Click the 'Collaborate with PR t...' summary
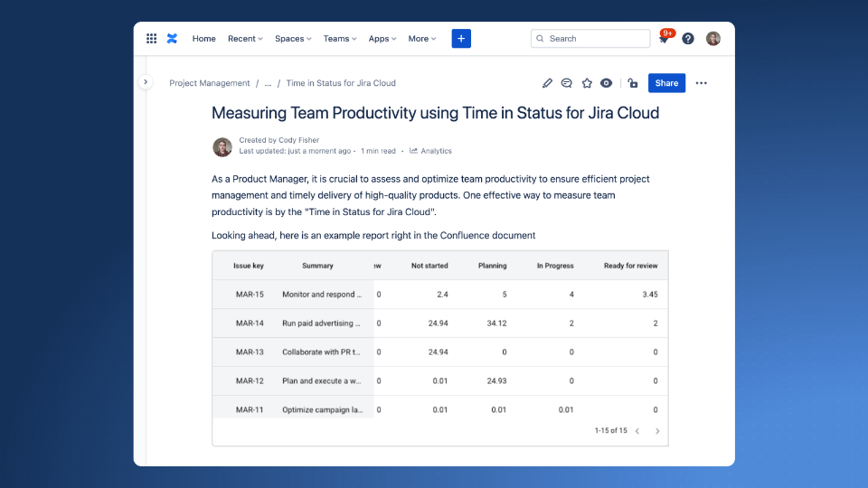This screenshot has width=868, height=488. 321,352
